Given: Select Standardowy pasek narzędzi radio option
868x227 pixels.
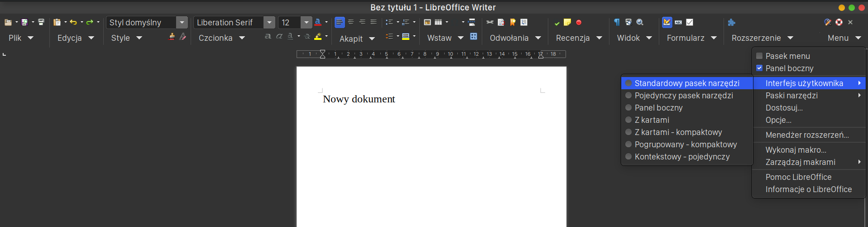Looking at the screenshot, I should pos(687,83).
